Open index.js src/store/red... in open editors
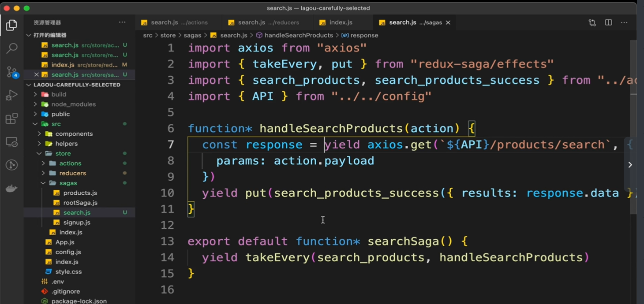The width and height of the screenshot is (644, 304). point(79,65)
